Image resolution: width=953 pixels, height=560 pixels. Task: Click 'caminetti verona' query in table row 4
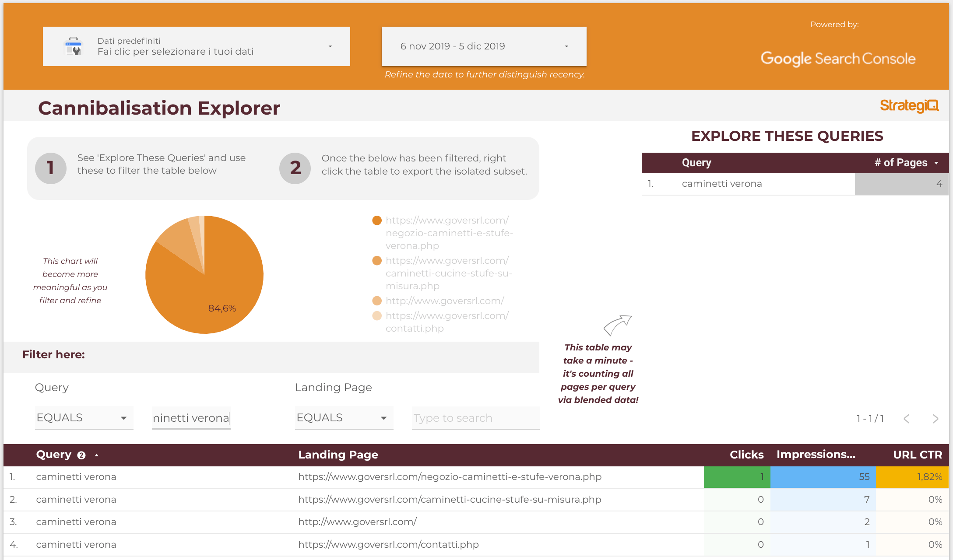(x=76, y=545)
